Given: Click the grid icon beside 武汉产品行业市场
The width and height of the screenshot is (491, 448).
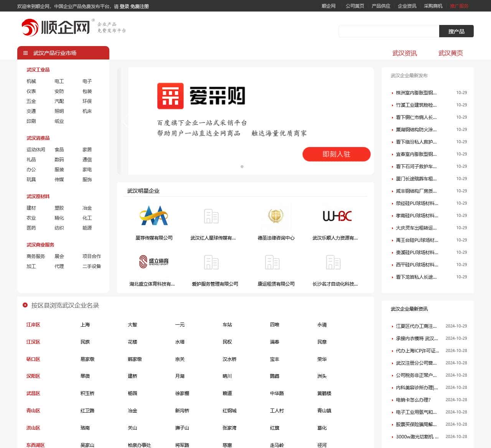Looking at the screenshot, I should tap(26, 53).
